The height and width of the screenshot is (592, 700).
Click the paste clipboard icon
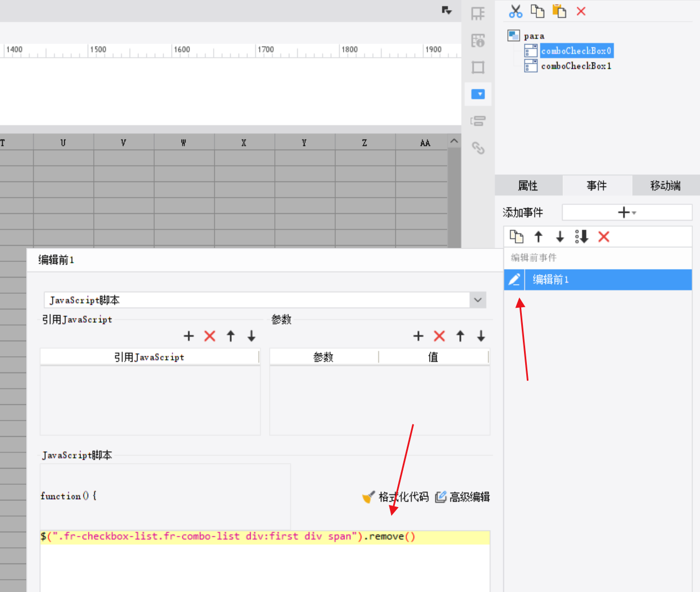pyautogui.click(x=559, y=11)
